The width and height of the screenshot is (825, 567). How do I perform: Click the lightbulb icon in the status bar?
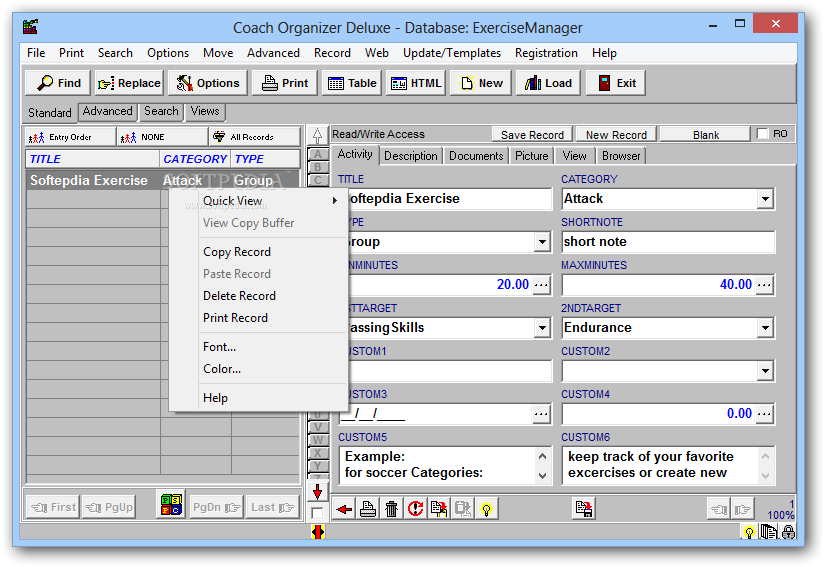tap(749, 532)
